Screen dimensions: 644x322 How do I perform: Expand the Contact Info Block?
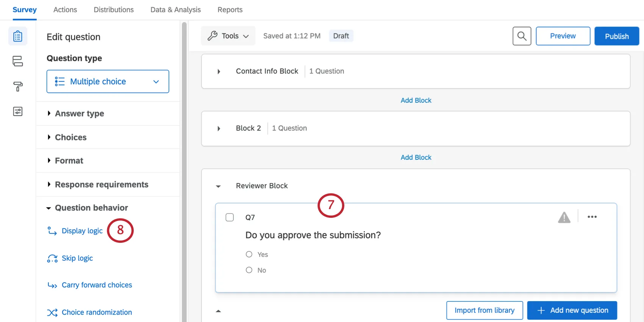pyautogui.click(x=219, y=72)
